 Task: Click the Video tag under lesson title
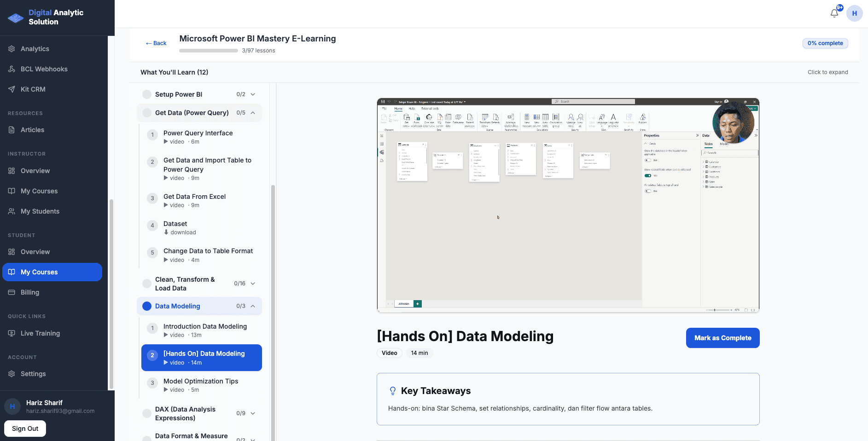(x=390, y=353)
